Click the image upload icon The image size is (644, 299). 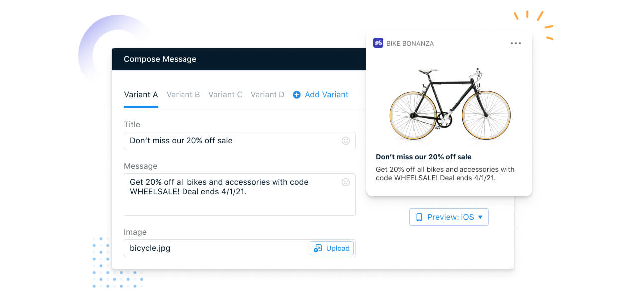[318, 248]
